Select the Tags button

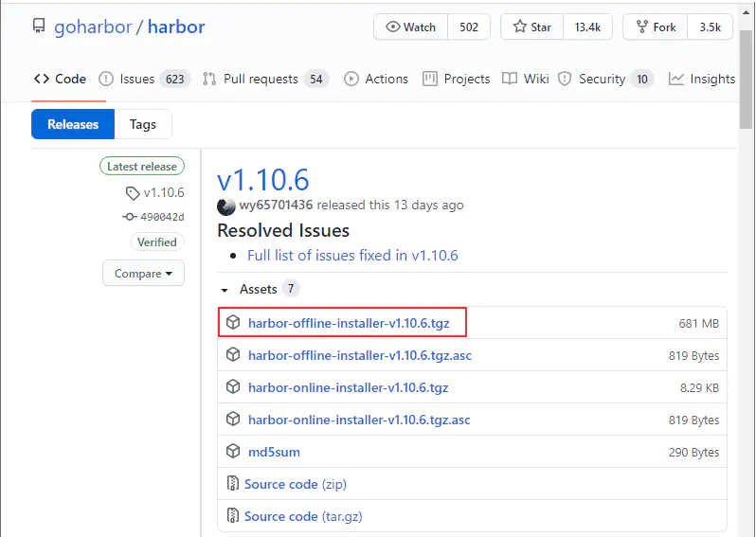[143, 124]
